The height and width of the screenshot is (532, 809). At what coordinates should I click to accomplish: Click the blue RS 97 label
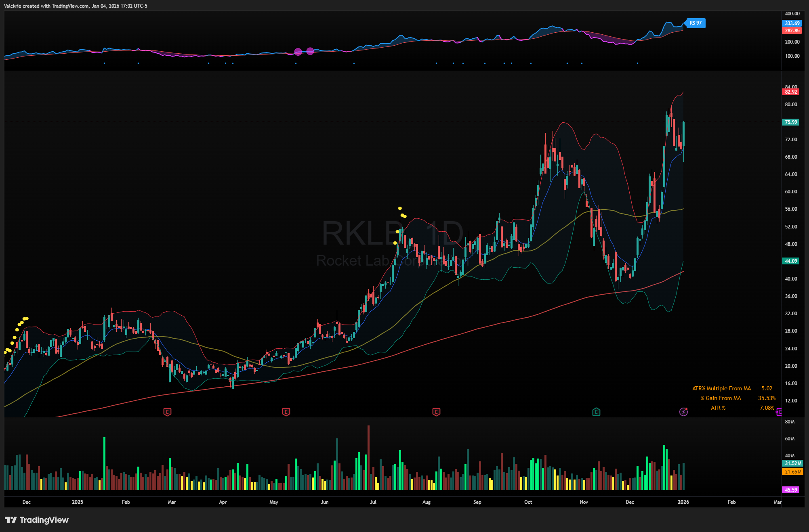(x=696, y=23)
